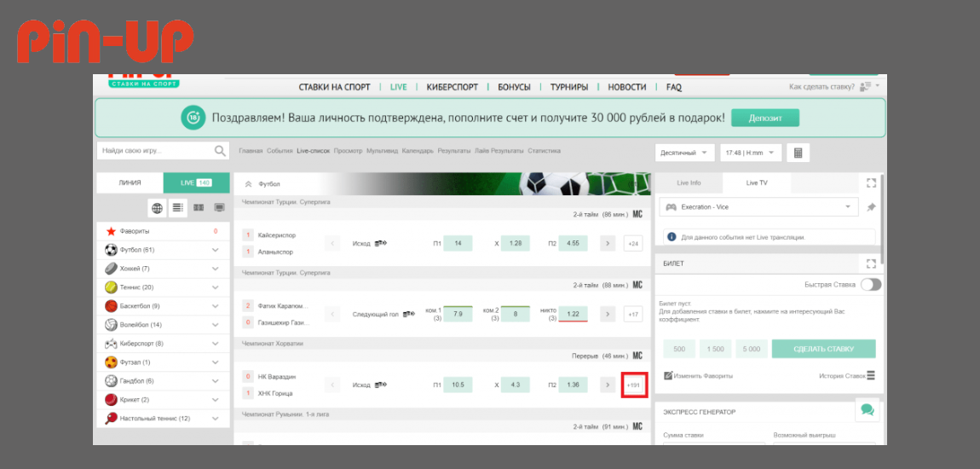
Task: Maximize the Live TV panel
Action: point(871,182)
